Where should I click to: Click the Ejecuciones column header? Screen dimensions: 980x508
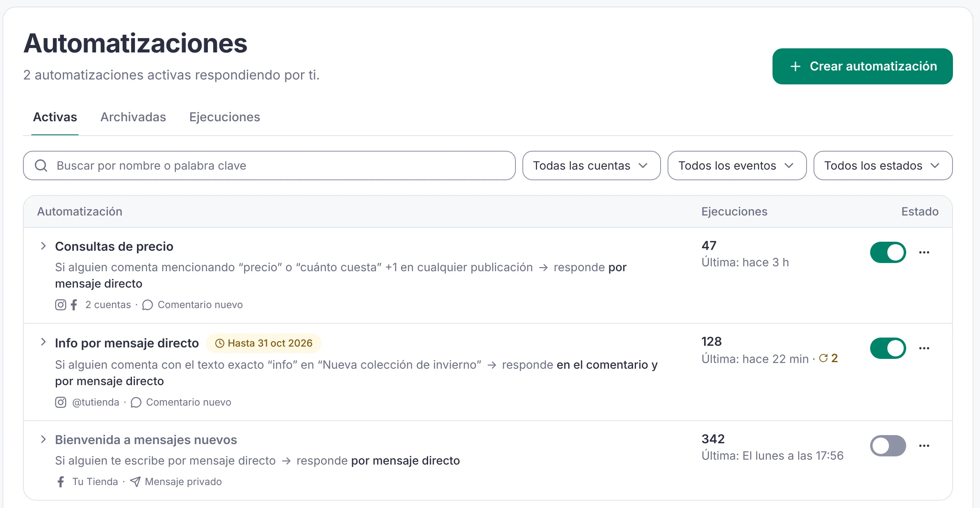point(734,212)
